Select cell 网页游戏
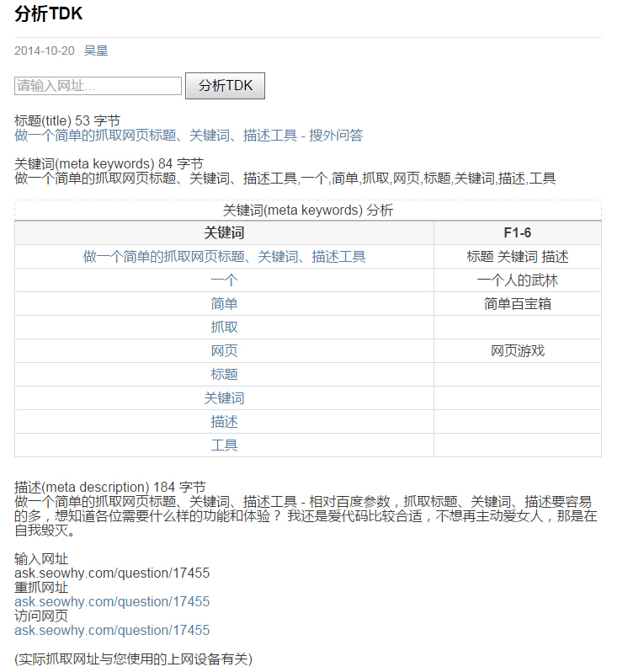617x672 pixels. click(x=518, y=351)
